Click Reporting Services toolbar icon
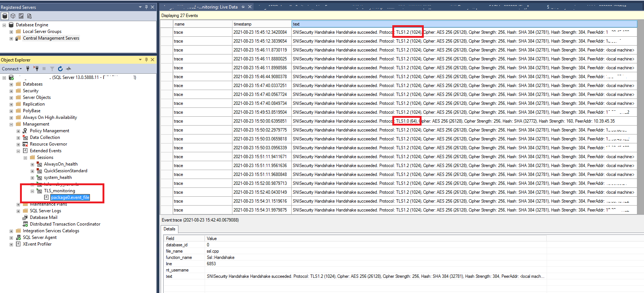 (x=21, y=16)
